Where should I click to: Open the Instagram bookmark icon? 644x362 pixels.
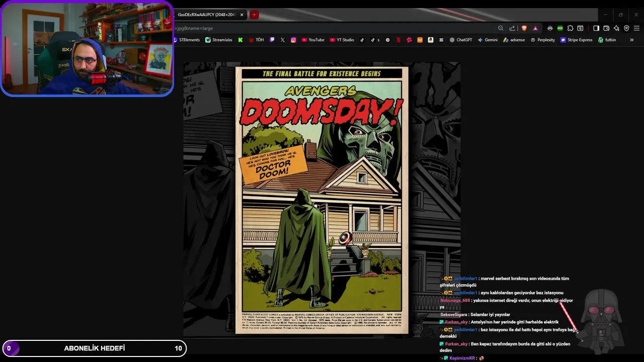click(293, 40)
